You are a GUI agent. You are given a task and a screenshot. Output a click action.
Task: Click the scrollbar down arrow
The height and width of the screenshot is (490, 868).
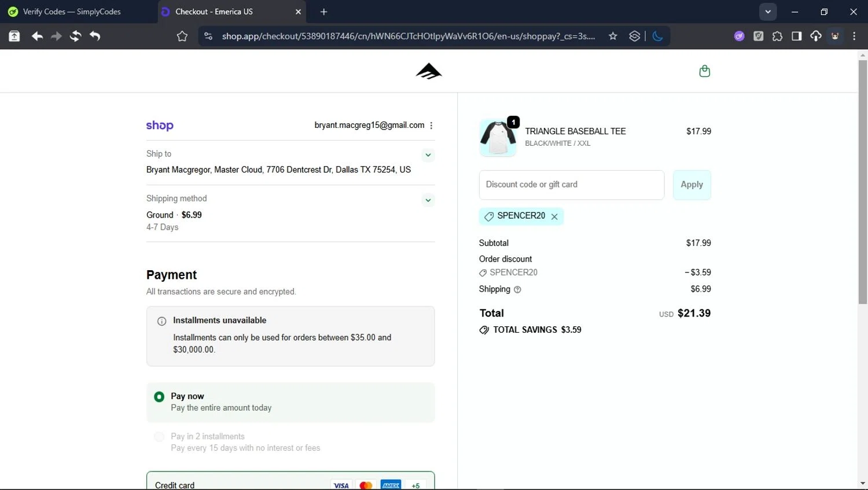click(863, 484)
